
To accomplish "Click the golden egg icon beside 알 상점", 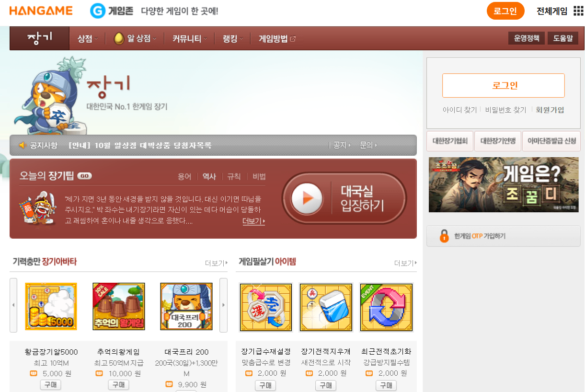I will point(119,39).
